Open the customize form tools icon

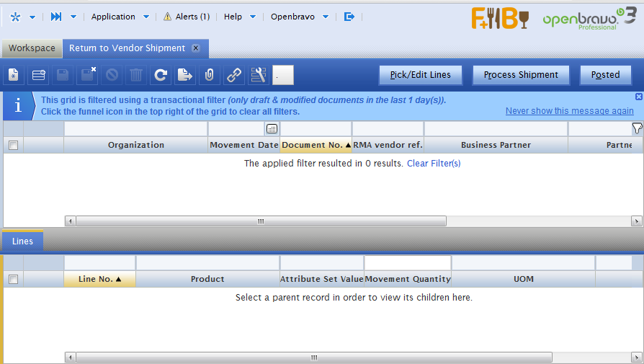(x=259, y=75)
